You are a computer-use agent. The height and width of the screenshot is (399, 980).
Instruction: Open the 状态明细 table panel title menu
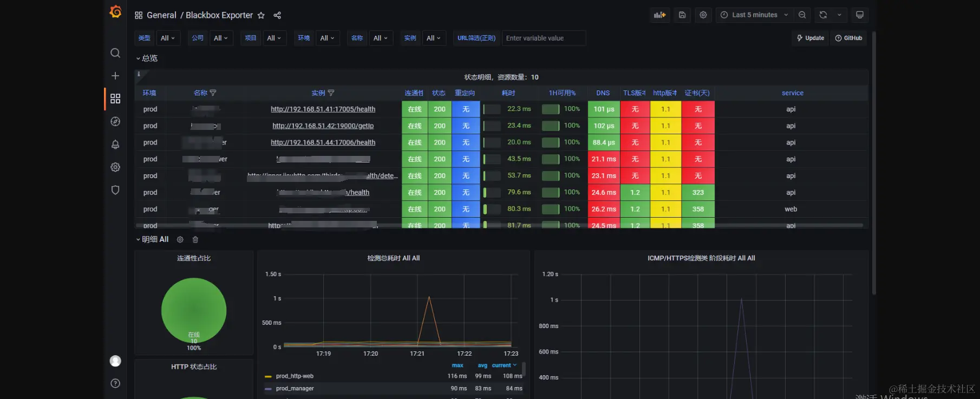click(x=501, y=77)
